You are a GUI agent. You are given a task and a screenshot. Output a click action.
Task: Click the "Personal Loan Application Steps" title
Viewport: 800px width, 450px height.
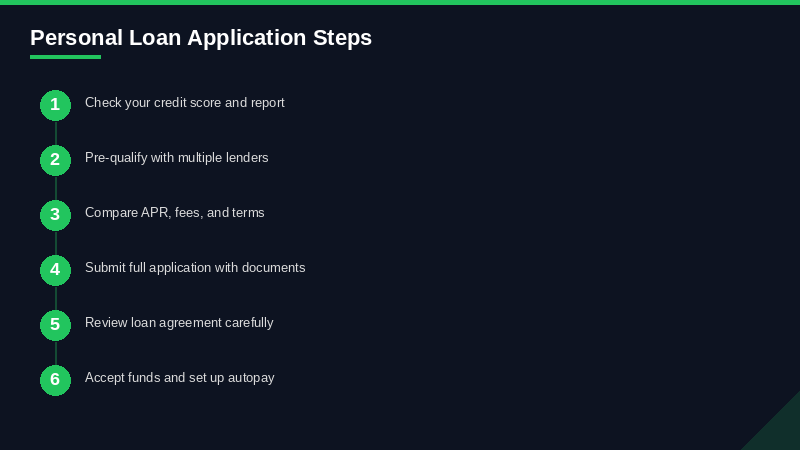pos(201,38)
